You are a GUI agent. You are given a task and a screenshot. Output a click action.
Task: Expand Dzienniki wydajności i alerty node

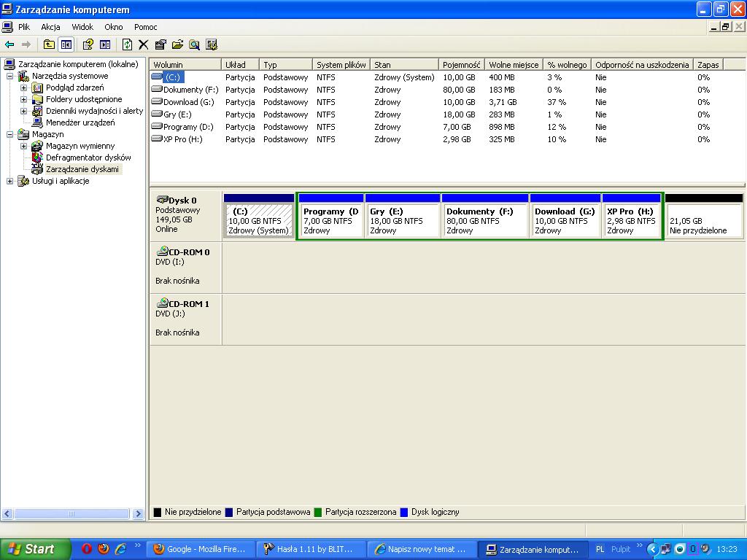pos(23,111)
